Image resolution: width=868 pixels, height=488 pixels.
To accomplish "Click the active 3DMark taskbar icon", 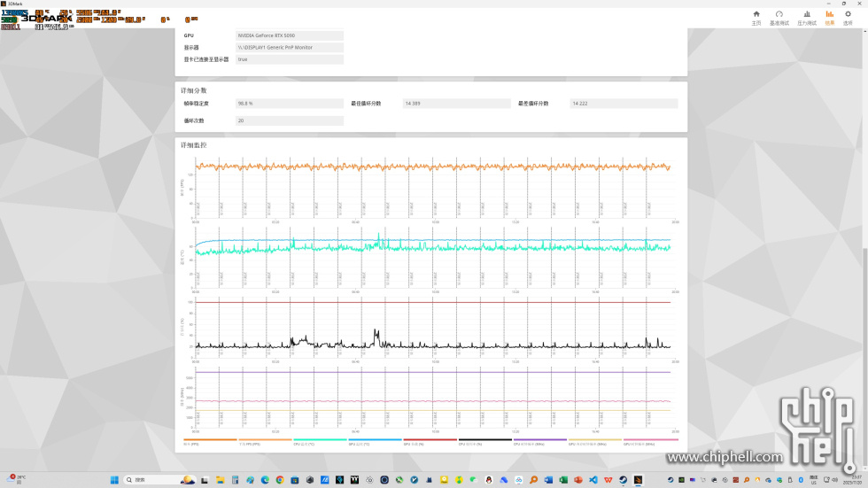I will pyautogui.click(x=639, y=480).
